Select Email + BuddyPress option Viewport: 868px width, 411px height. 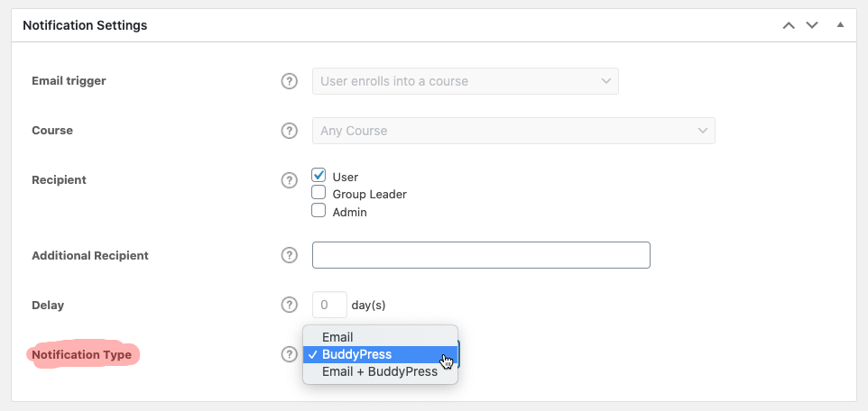click(380, 371)
